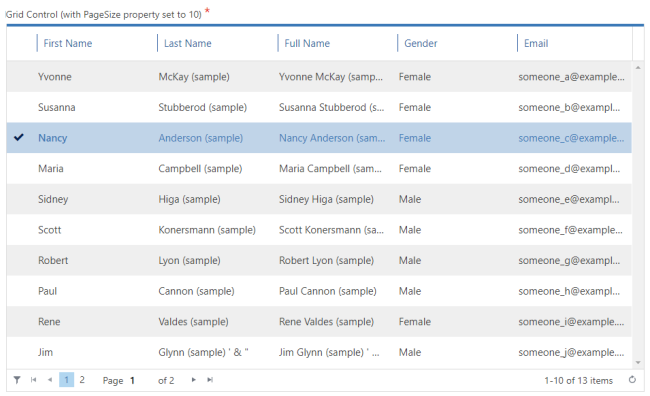Select the Jim first name cell
The width and height of the screenshot is (650, 396).
(x=45, y=352)
